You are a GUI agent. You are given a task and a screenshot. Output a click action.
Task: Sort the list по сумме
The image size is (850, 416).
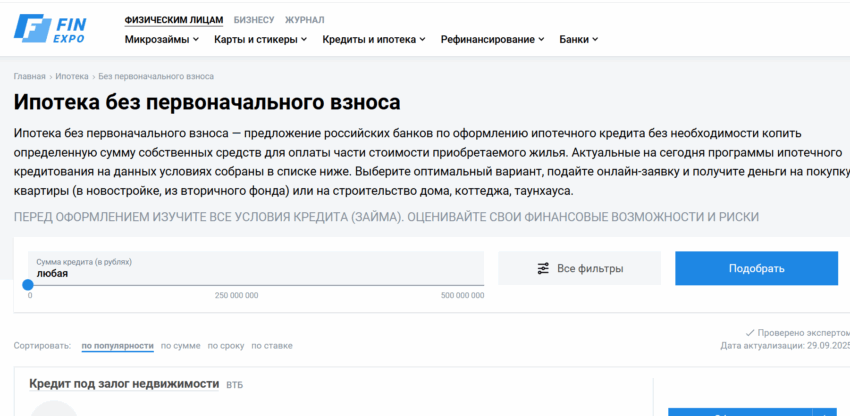coord(180,346)
